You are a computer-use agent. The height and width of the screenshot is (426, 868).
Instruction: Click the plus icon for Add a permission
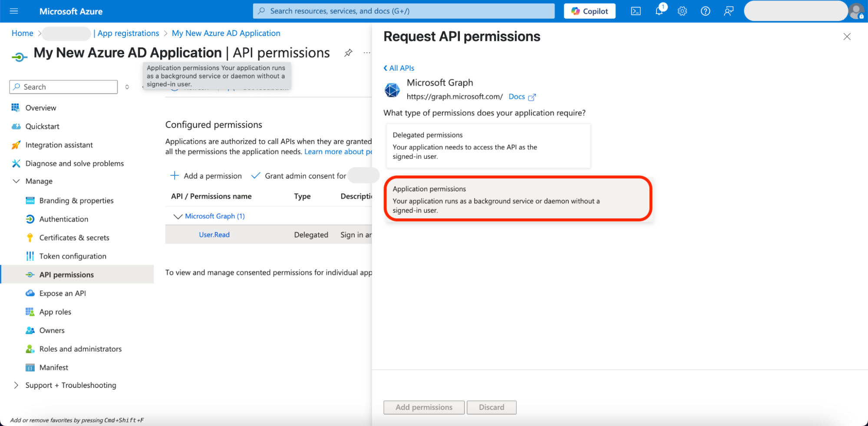pos(175,176)
